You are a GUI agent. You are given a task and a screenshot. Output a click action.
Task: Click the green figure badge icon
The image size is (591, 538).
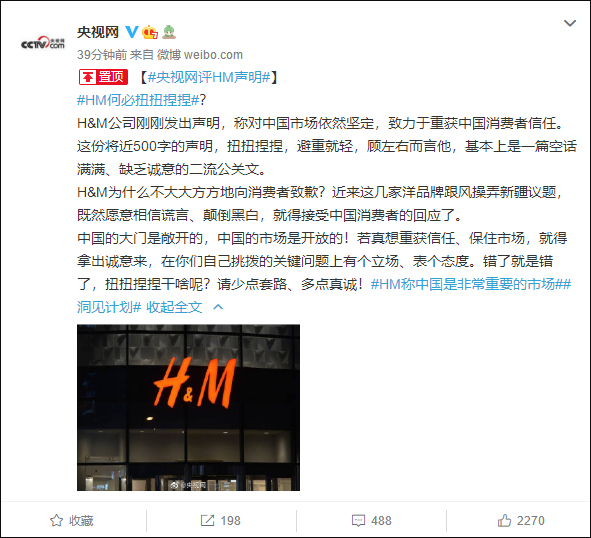tap(169, 32)
